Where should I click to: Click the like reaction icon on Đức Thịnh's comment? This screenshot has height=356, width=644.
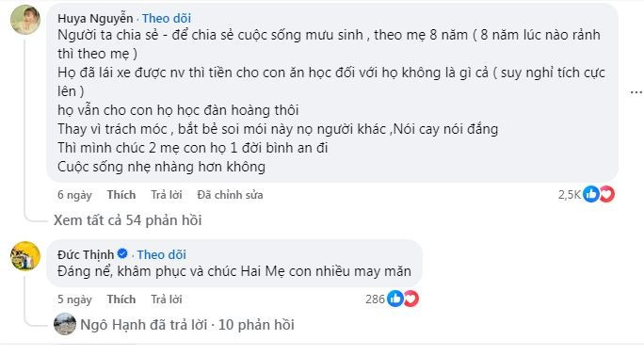pyautogui.click(x=395, y=299)
